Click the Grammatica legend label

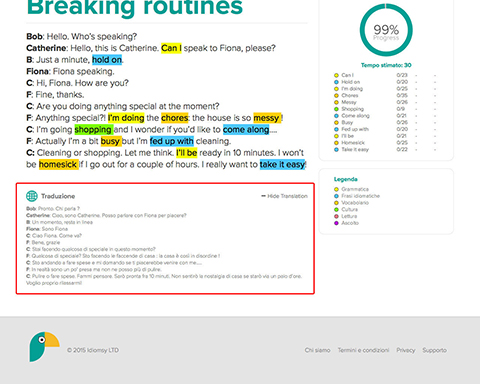[355, 189]
